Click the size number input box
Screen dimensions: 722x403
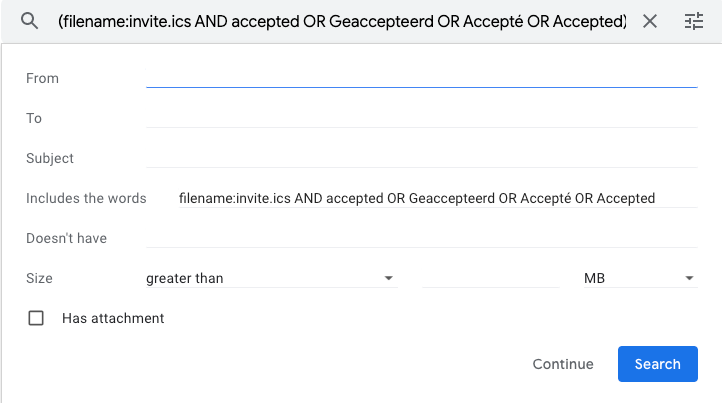point(490,278)
